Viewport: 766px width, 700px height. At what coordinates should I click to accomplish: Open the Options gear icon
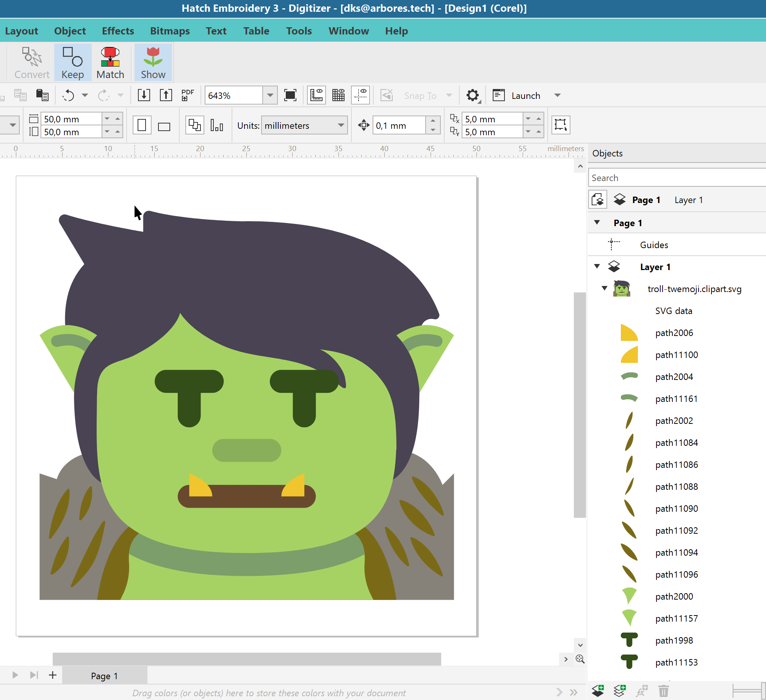[x=473, y=95]
